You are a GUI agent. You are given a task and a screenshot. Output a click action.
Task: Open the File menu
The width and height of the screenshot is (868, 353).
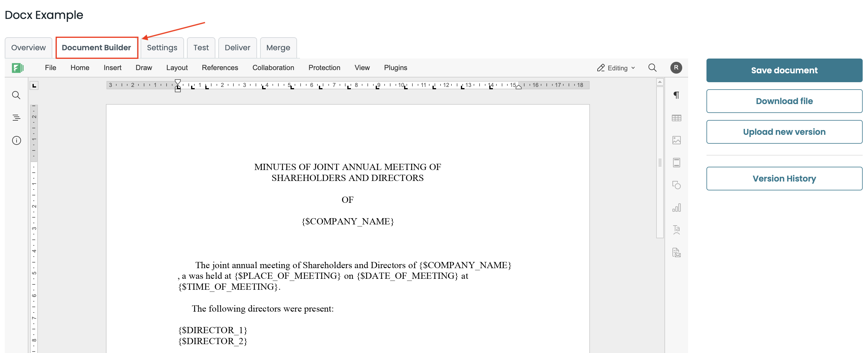[x=51, y=68]
